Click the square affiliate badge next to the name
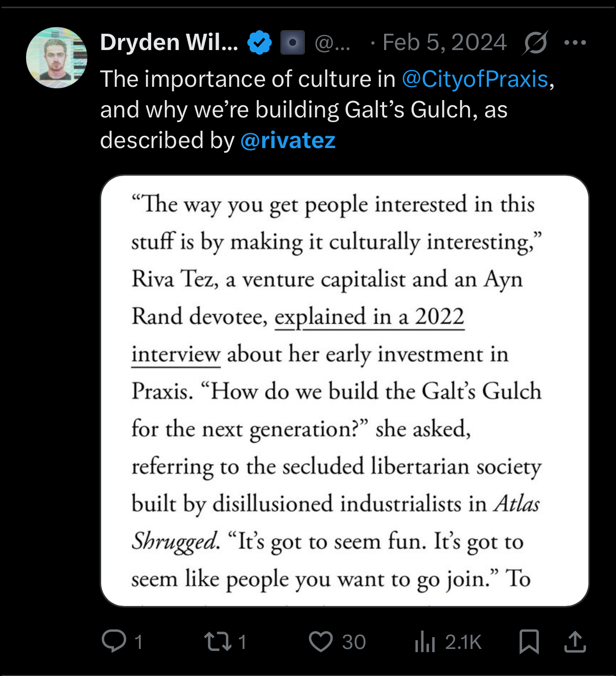The image size is (616, 676). pyautogui.click(x=293, y=42)
